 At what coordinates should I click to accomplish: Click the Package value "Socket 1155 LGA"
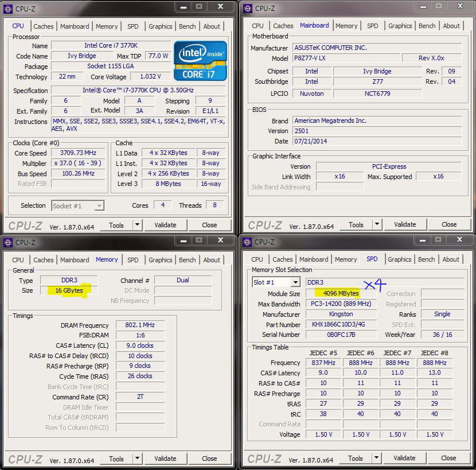coord(111,66)
